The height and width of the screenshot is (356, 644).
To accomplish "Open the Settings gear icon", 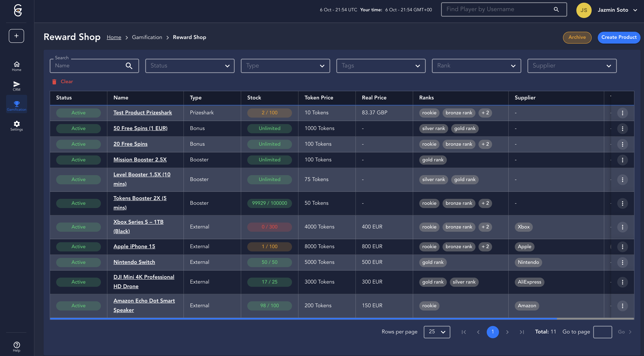I will (16, 124).
